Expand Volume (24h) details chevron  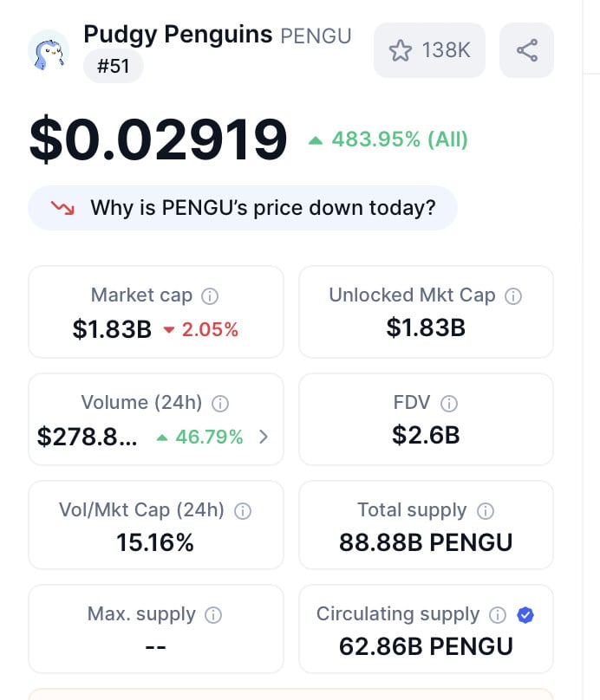264,437
